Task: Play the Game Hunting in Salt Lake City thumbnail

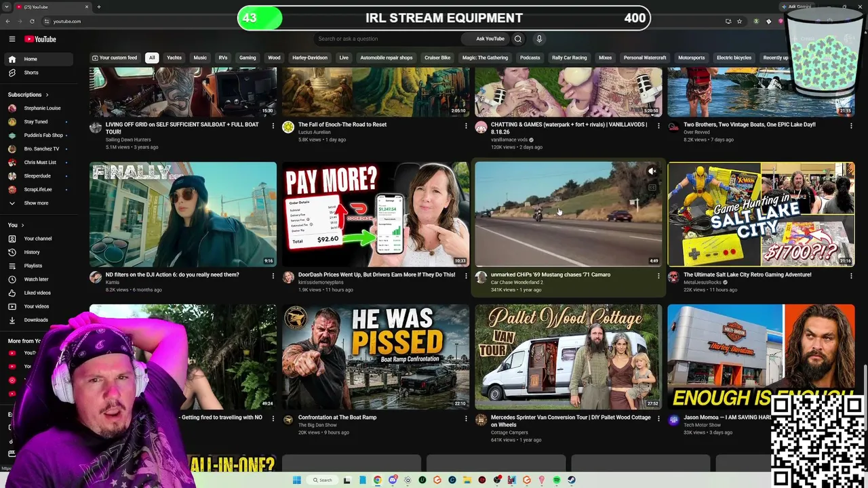Action: [761, 214]
